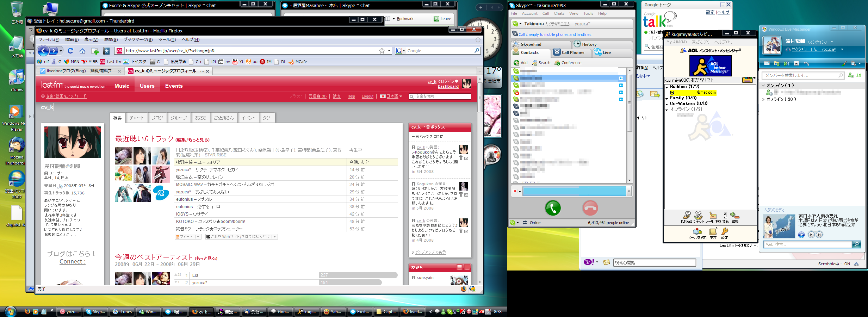Click the Yahoo 検索の開始 search field
Image resolution: width=868 pixels, height=317 pixels.
[x=655, y=262]
